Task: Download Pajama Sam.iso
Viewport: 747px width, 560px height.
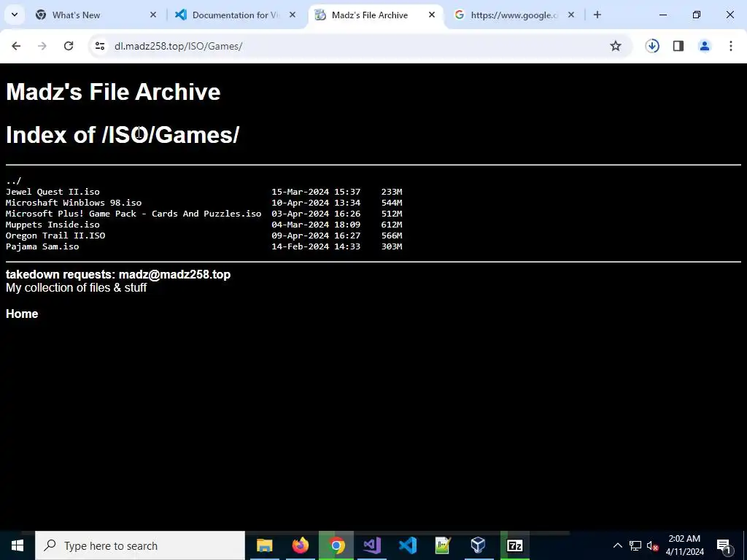Action: pos(42,246)
